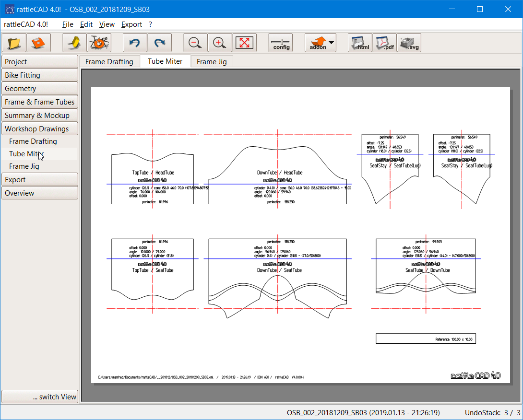Open the File menu
523x420 pixels.
click(x=68, y=24)
